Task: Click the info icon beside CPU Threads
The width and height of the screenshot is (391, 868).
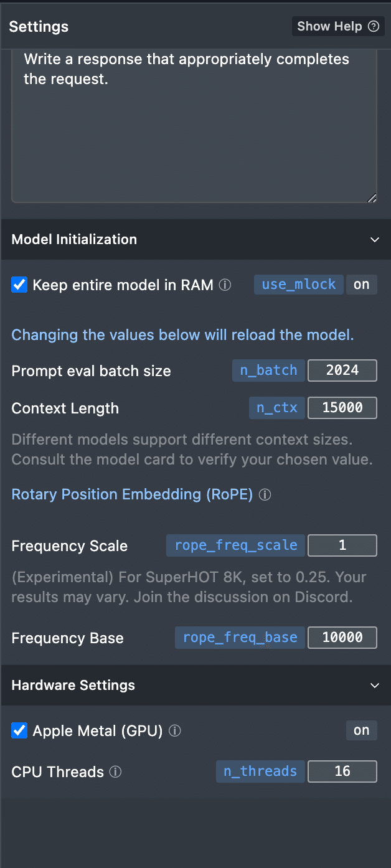Action: pyautogui.click(x=115, y=772)
